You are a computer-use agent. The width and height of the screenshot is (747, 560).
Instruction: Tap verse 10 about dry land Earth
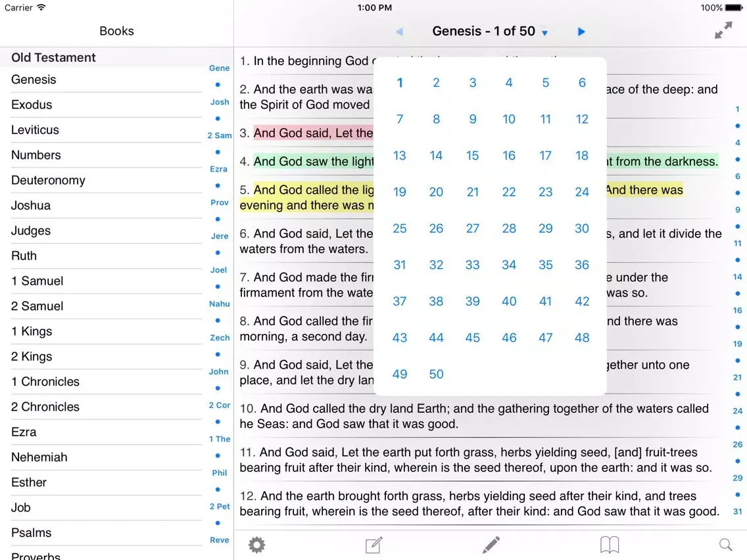(x=474, y=416)
